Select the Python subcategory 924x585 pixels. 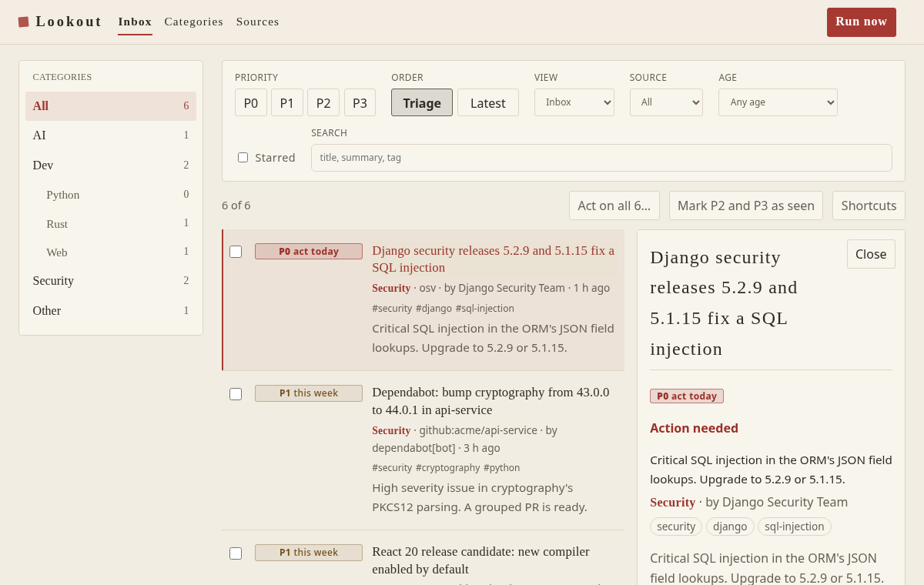(x=111, y=195)
